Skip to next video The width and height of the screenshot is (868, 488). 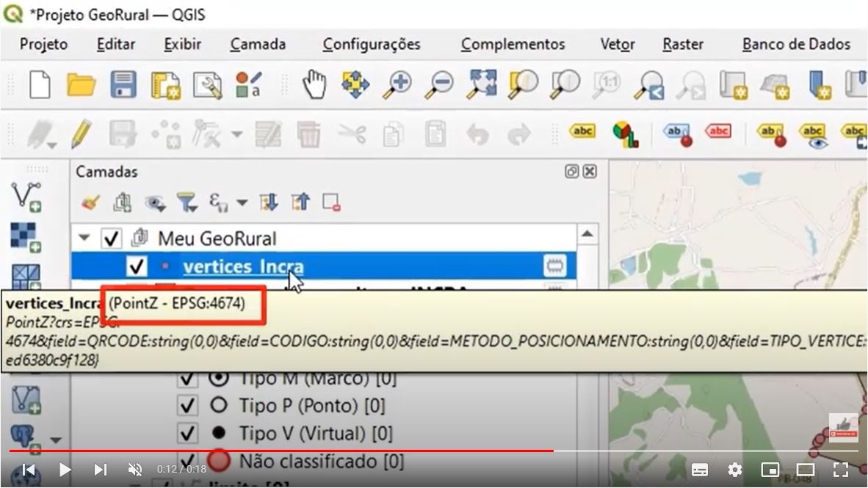100,470
